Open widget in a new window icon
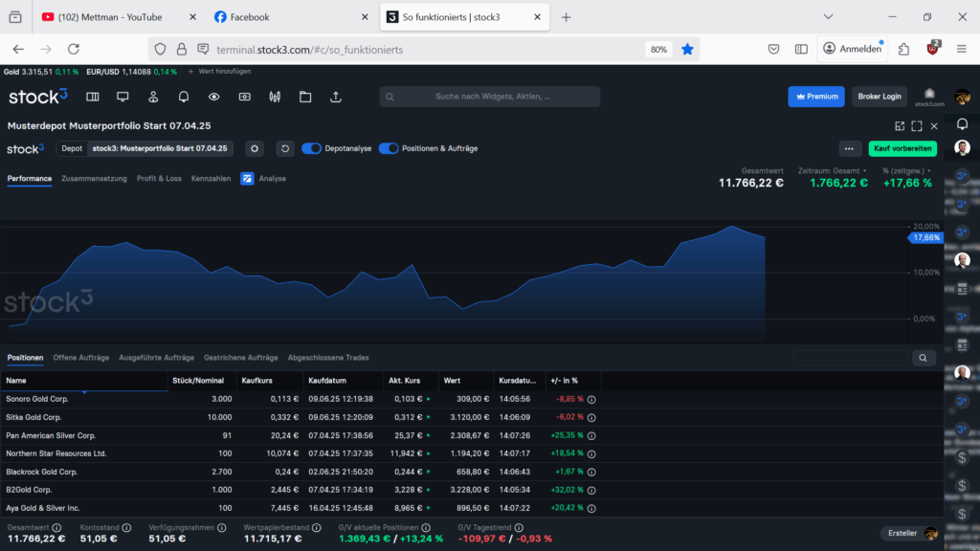 point(900,126)
